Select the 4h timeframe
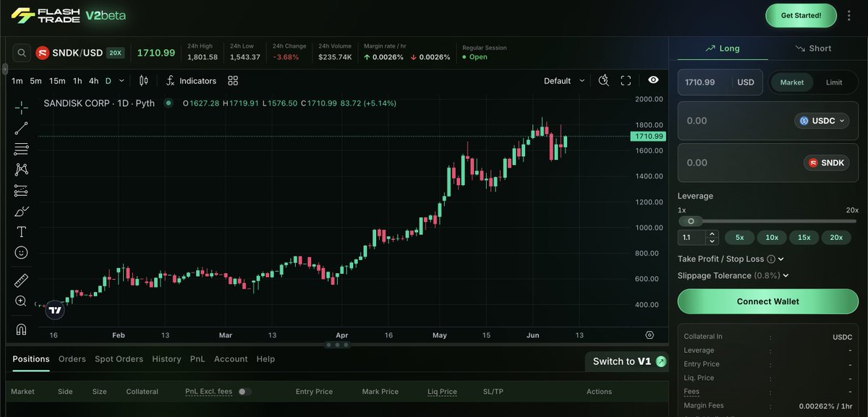 [93, 81]
